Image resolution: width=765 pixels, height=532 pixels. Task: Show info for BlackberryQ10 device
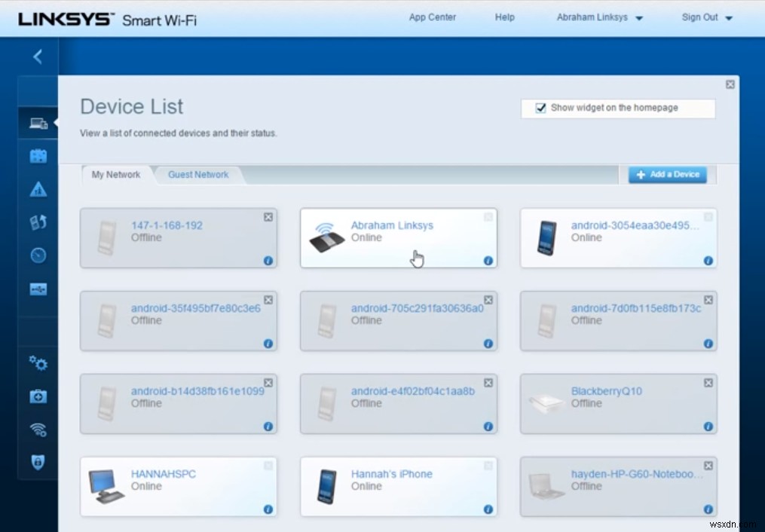(708, 427)
